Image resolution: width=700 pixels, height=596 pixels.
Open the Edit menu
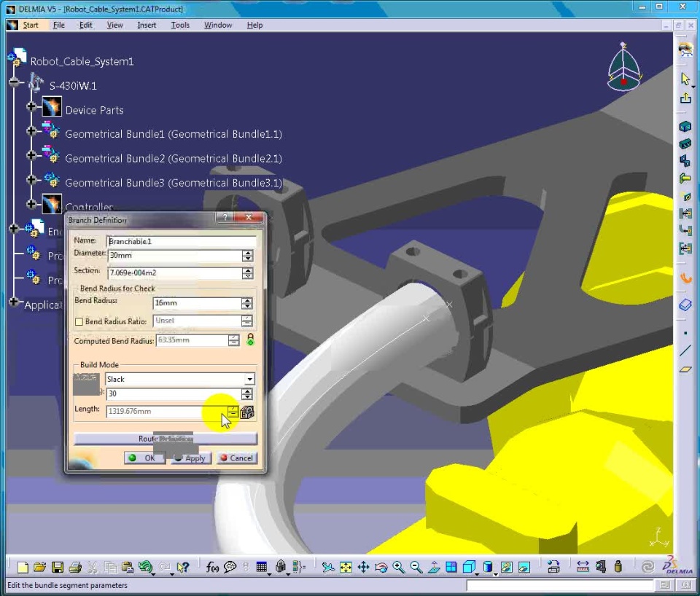click(x=86, y=25)
